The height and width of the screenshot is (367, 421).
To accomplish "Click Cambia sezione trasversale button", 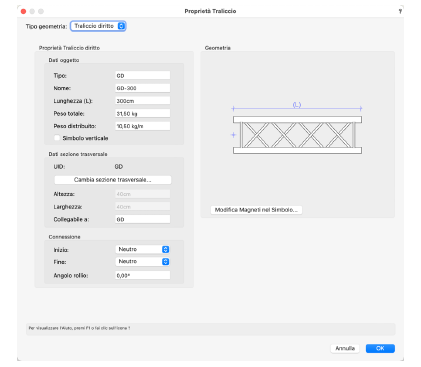I will click(113, 180).
